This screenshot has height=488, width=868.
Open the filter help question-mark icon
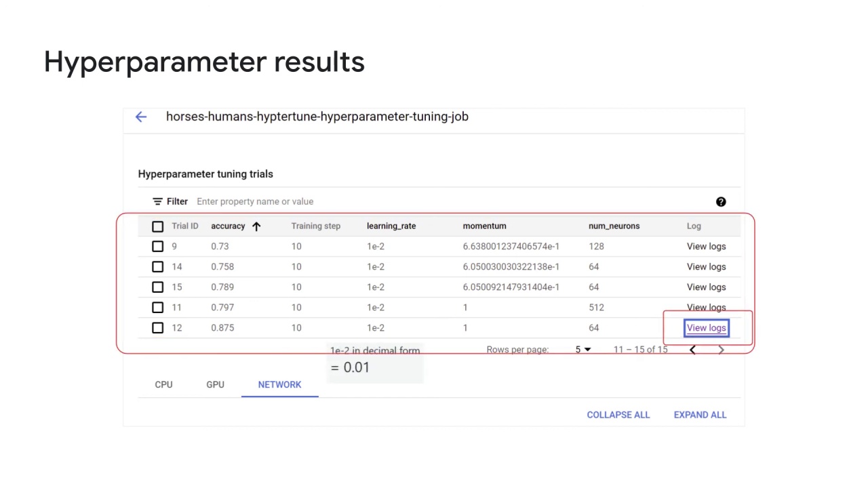pos(721,201)
